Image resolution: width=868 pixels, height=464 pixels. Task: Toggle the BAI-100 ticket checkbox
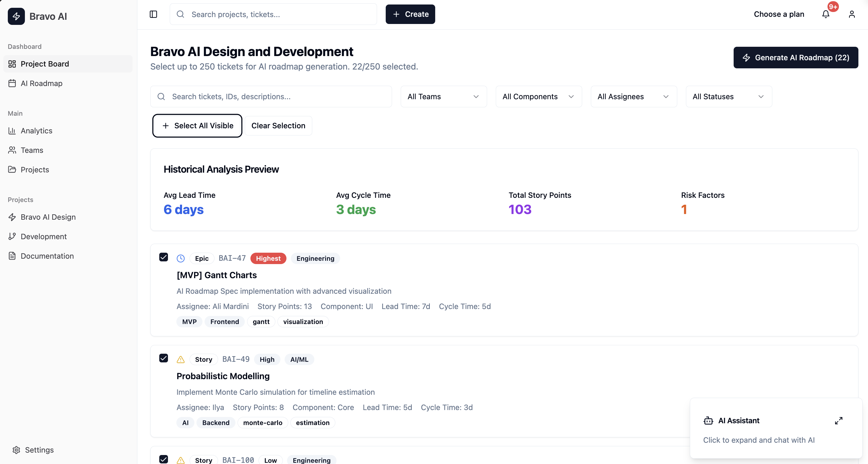(163, 459)
